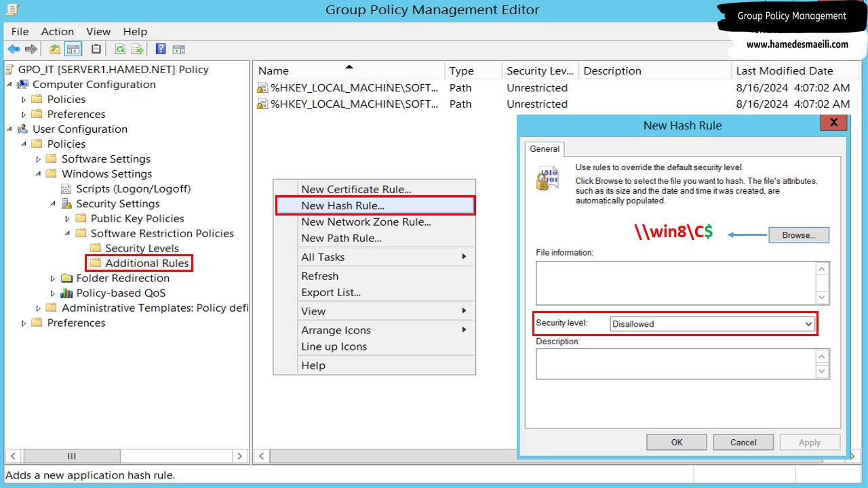Click the clipboard Properties toolbar icon

pyautogui.click(x=96, y=49)
